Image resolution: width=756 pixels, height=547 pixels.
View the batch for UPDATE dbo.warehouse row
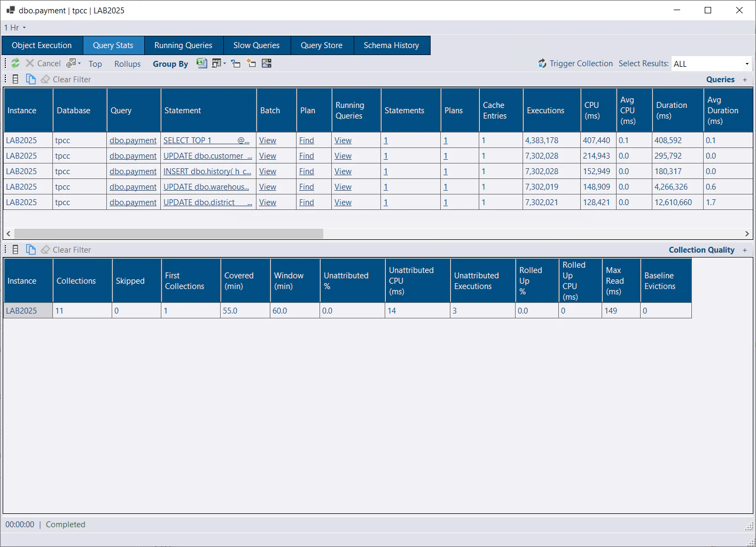point(268,187)
